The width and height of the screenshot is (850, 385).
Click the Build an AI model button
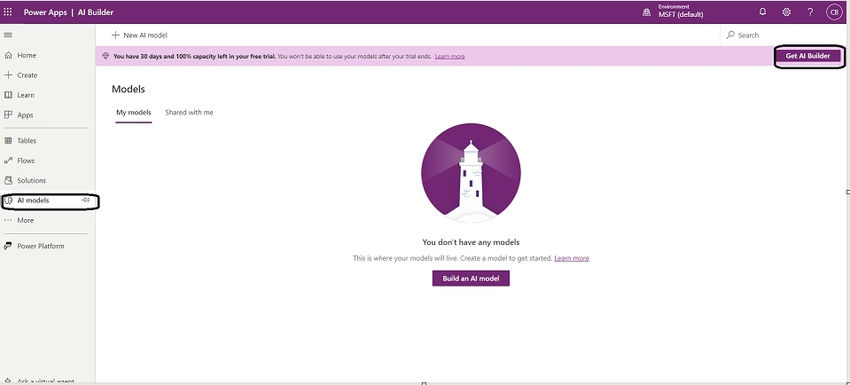click(x=471, y=278)
